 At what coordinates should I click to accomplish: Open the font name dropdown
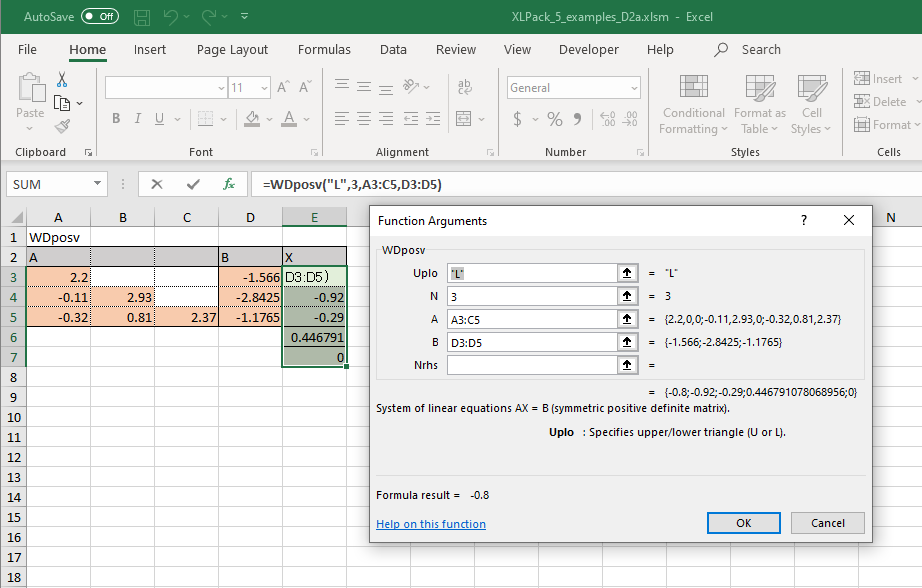(221, 88)
